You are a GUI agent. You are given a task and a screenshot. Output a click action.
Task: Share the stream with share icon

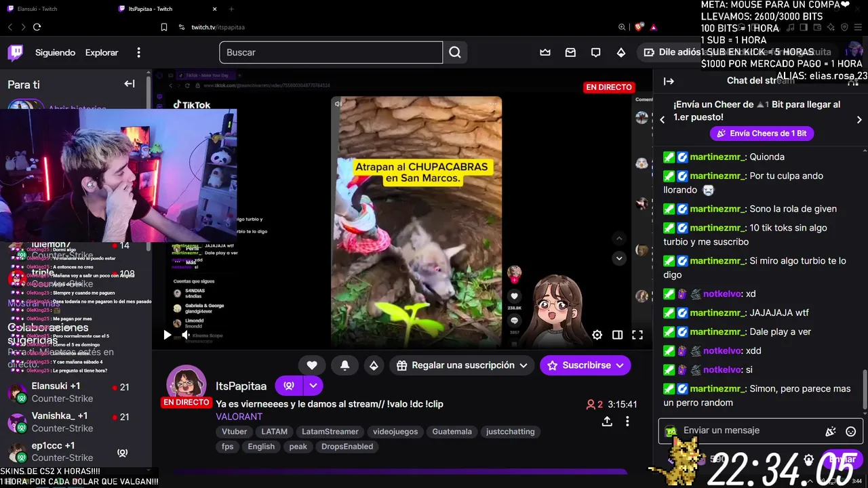pos(607,421)
